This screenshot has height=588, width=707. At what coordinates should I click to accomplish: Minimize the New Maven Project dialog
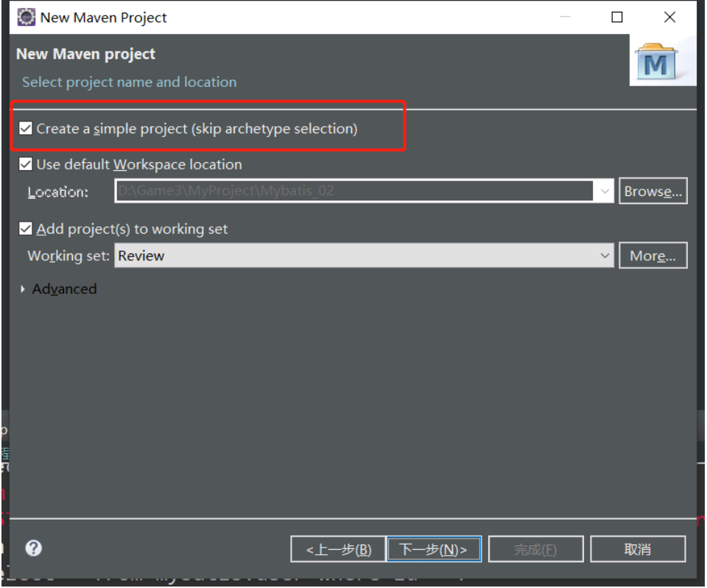(x=564, y=17)
